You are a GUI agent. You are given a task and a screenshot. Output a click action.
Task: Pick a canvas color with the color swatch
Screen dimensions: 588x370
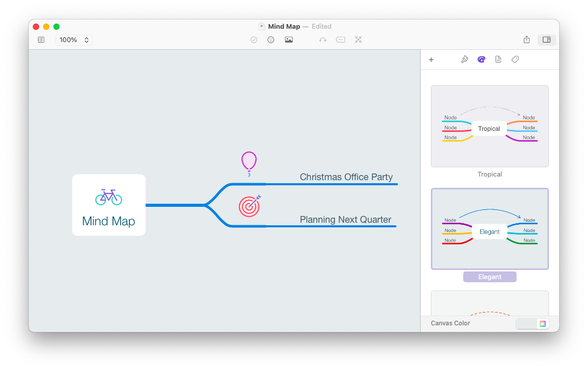[542, 323]
